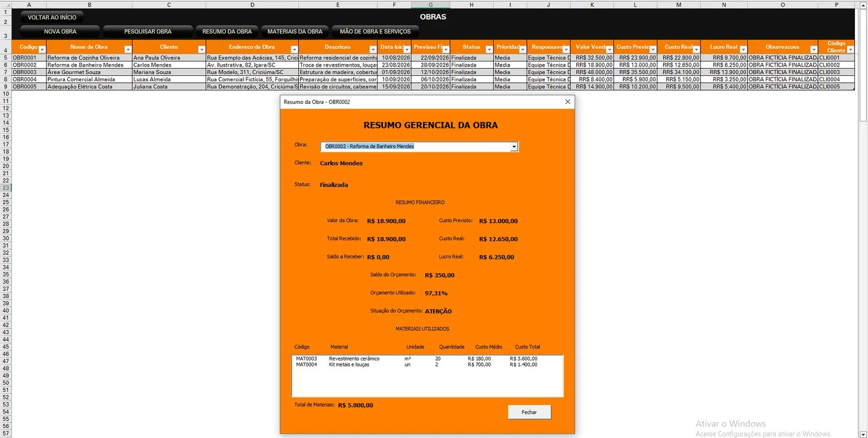Screen dimensions: 868x438
Task: Click the cell 'Reforma de Cozinha Oliveira'
Action: pyautogui.click(x=89, y=57)
